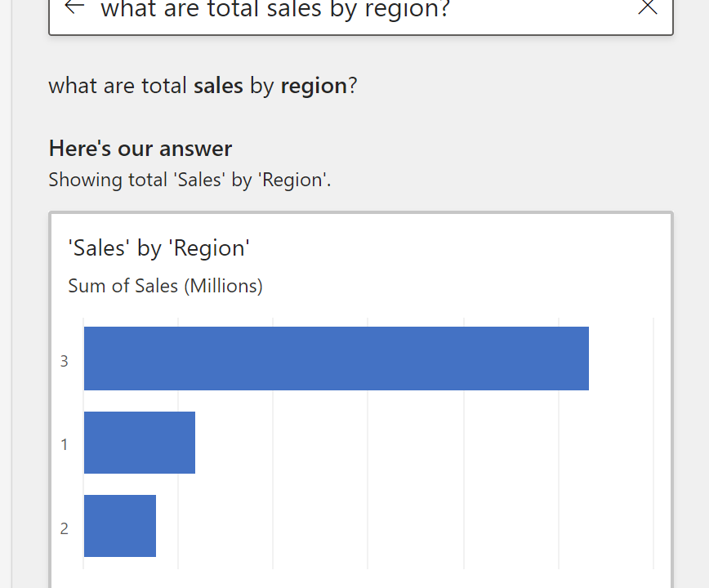Click the axis label 3
Screen dimensions: 709x588
click(65, 361)
